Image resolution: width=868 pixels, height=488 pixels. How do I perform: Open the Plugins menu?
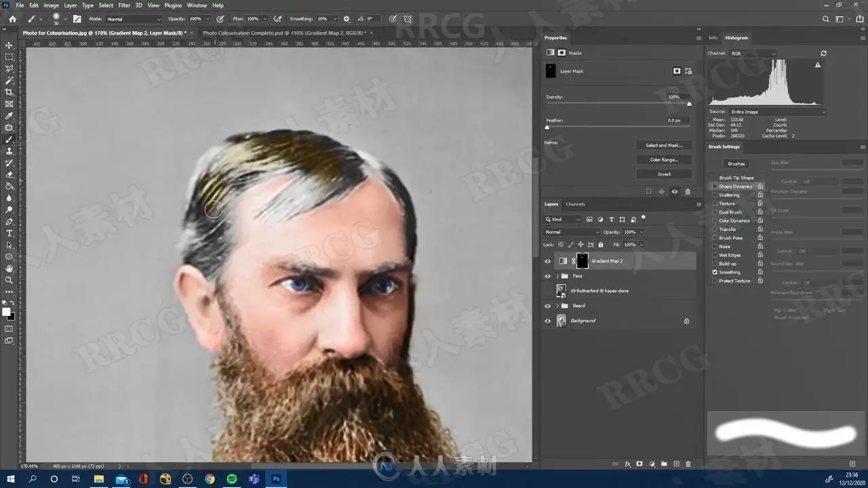point(173,5)
